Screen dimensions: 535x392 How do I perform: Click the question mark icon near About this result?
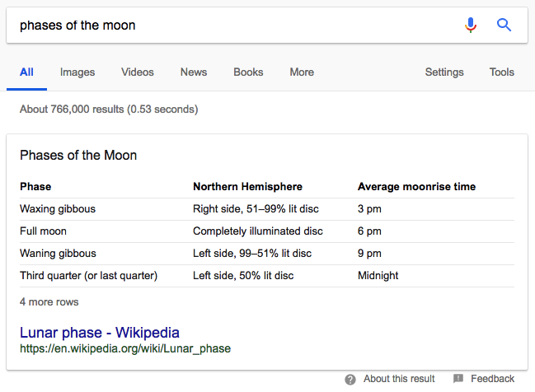[x=350, y=379]
